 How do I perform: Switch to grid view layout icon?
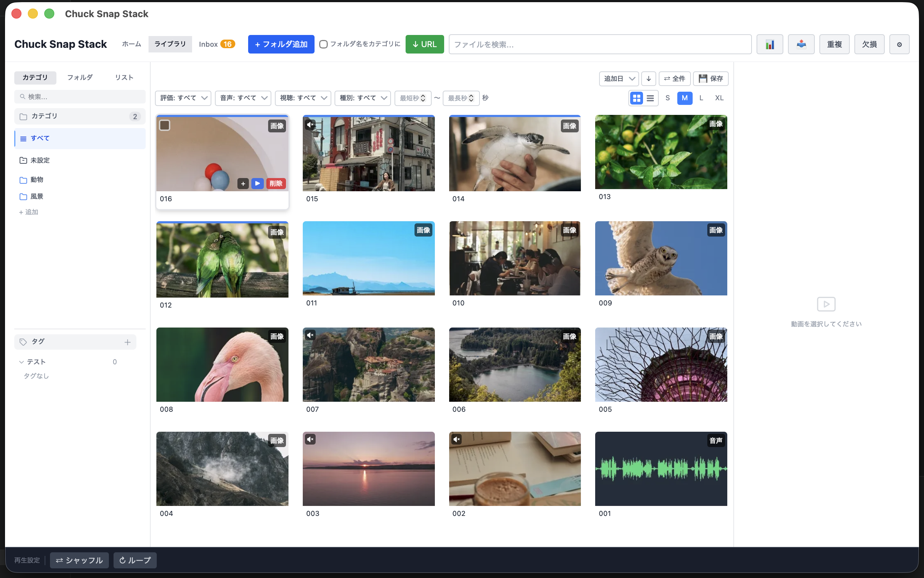coord(636,98)
